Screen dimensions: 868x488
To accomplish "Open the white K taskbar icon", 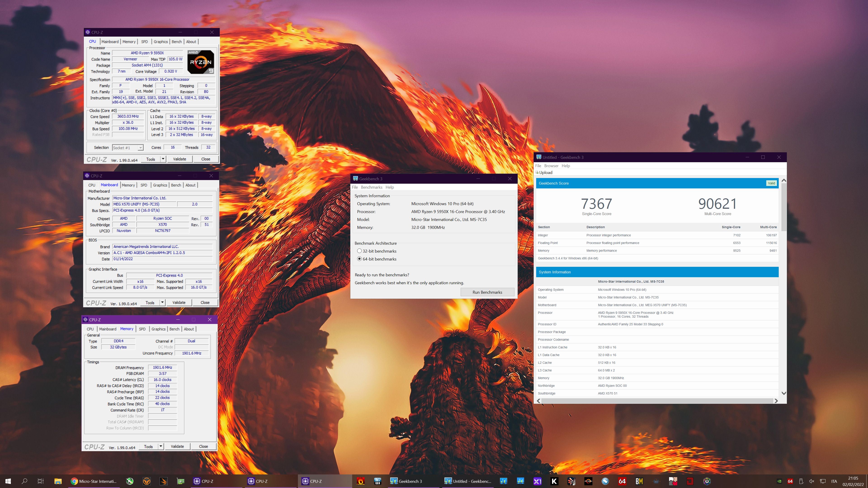I will pos(554,481).
